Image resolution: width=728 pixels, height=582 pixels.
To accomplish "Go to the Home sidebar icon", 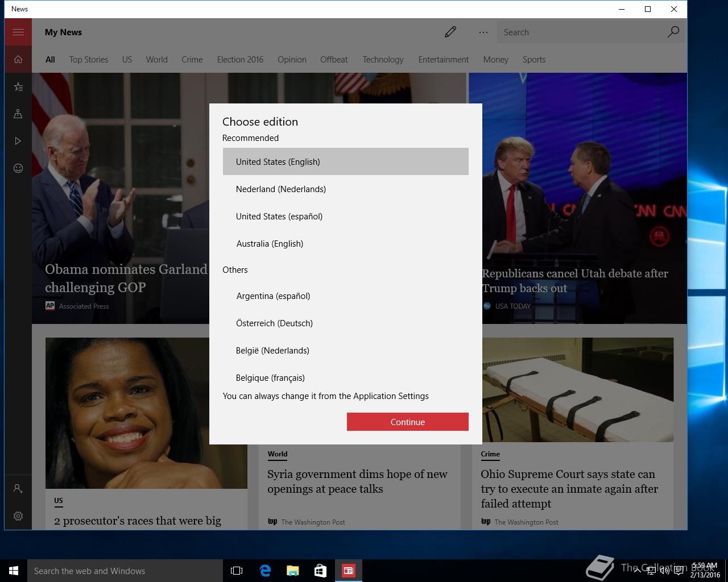I will coord(18,59).
